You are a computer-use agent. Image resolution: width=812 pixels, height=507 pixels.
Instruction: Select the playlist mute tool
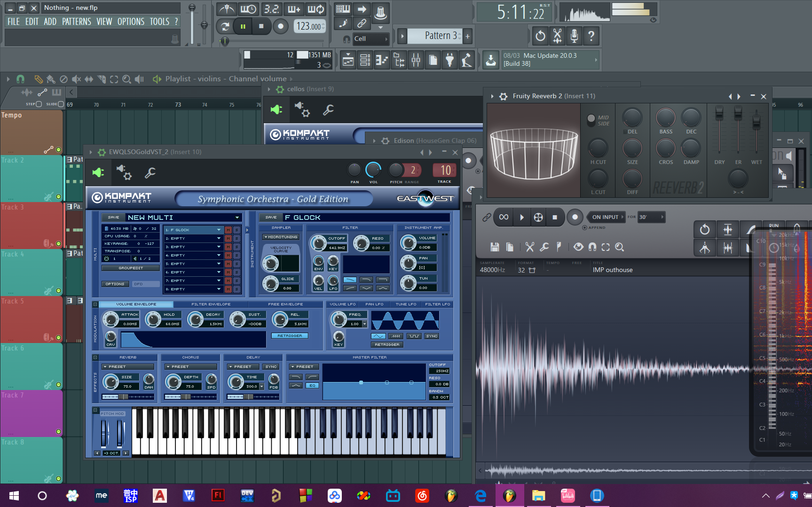click(76, 79)
